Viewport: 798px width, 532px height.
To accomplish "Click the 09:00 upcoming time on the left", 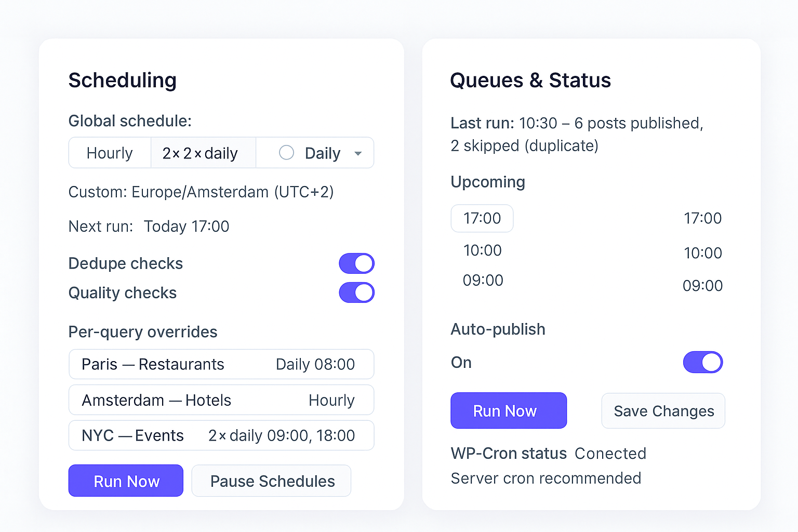I will pyautogui.click(x=483, y=281).
